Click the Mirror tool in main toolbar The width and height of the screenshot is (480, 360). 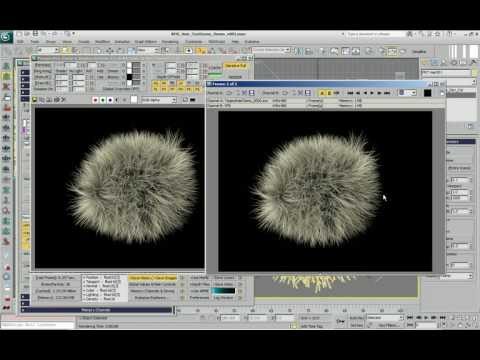[x=299, y=51]
